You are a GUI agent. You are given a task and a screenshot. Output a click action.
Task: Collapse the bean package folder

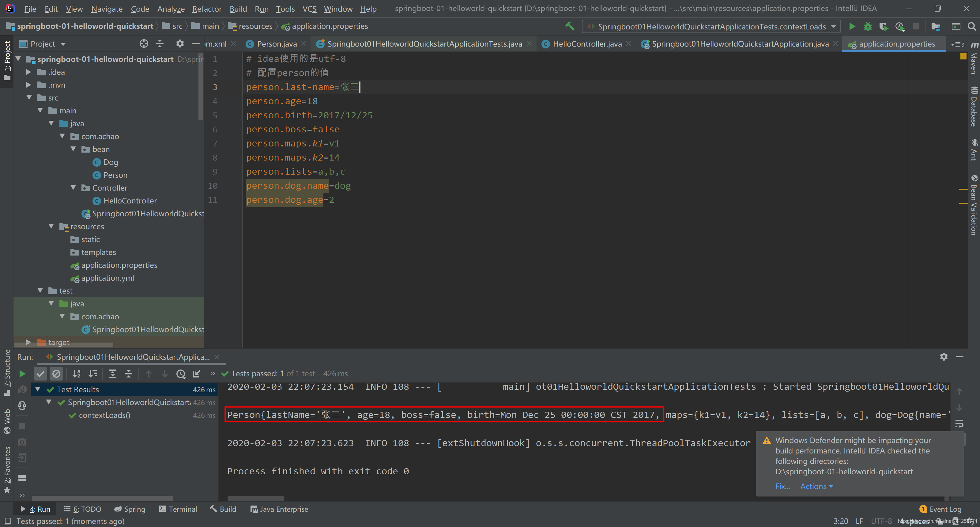[x=73, y=149]
